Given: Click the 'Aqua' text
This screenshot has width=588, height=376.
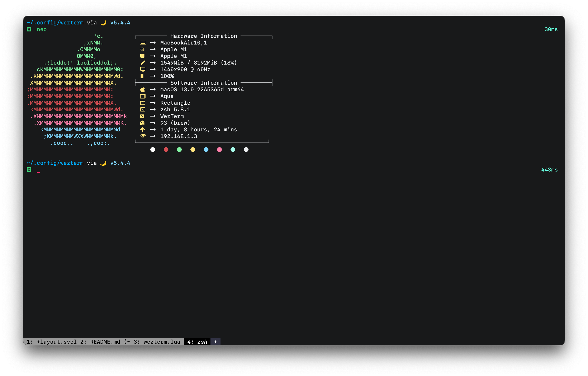Looking at the screenshot, I should (167, 96).
